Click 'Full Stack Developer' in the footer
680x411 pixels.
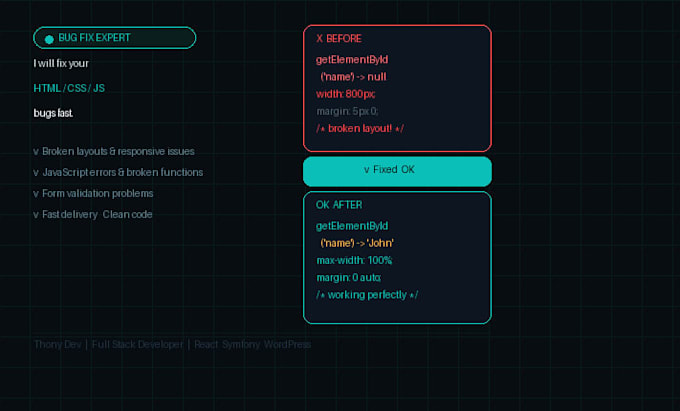[x=137, y=344]
